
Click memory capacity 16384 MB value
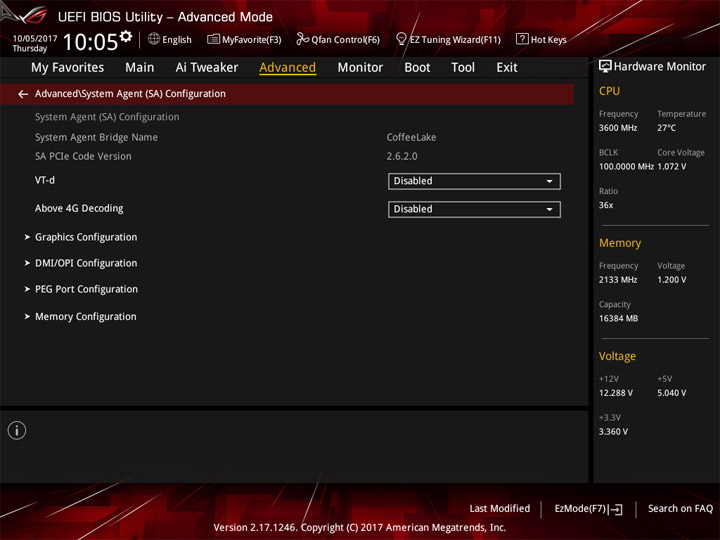619,318
